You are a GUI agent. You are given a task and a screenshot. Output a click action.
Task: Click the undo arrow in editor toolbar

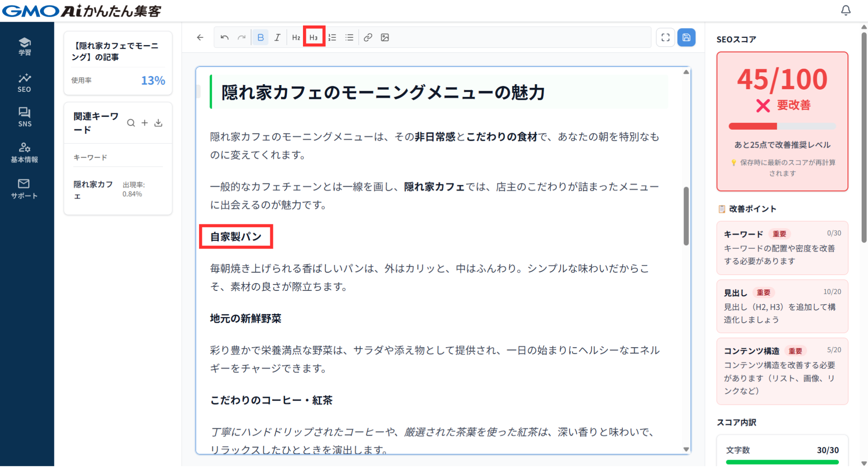[224, 37]
